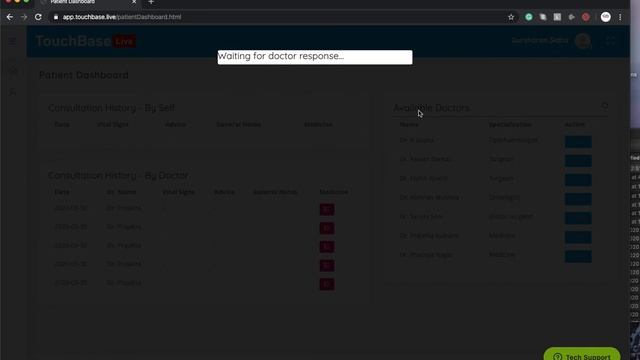Refresh the Available Doctors list
Image resolution: width=640 pixels, height=360 pixels.
pos(605,106)
